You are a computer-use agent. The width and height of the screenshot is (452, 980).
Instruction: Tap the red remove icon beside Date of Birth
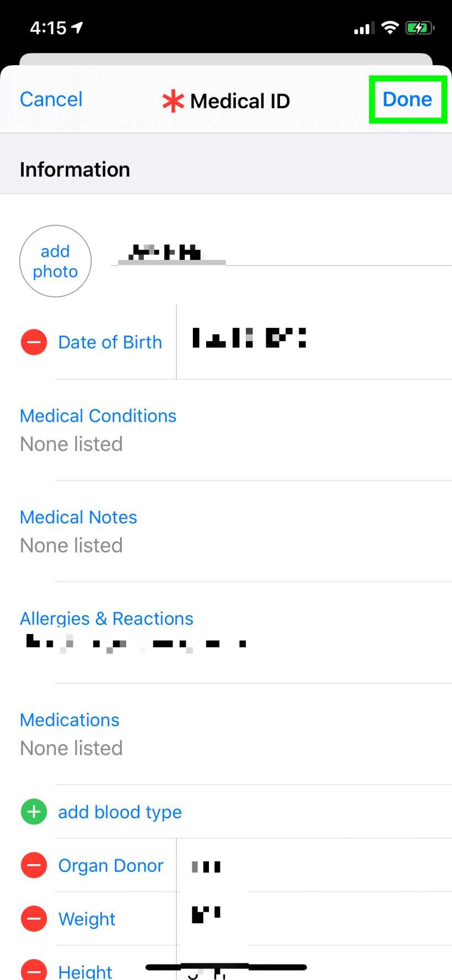[34, 342]
